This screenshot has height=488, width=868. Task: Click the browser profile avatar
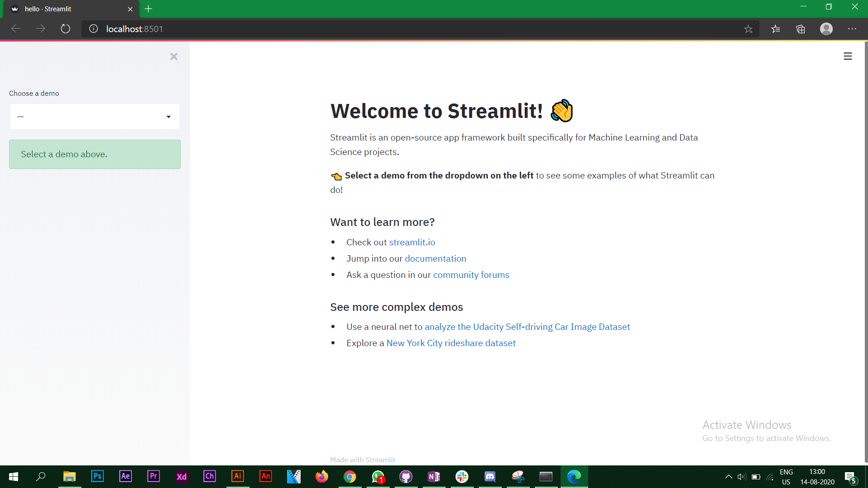826,29
